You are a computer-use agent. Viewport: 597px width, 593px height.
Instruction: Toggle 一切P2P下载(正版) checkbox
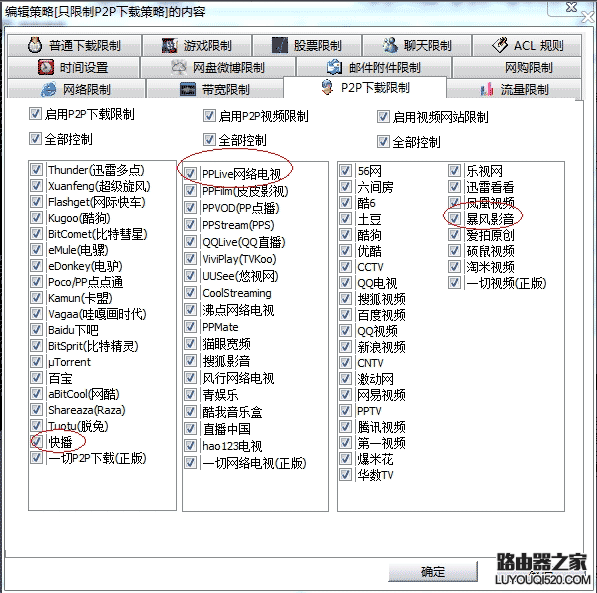point(37,457)
